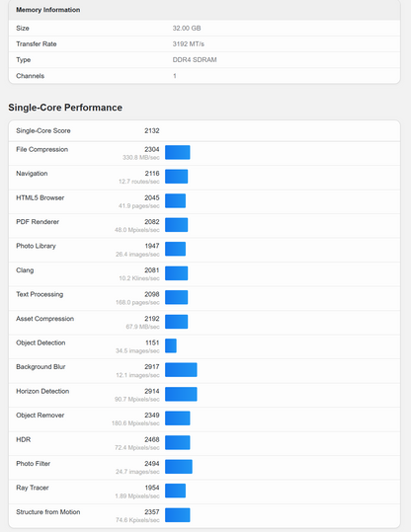Click the Clang benchmark label
411x532 pixels.
pyautogui.click(x=25, y=270)
